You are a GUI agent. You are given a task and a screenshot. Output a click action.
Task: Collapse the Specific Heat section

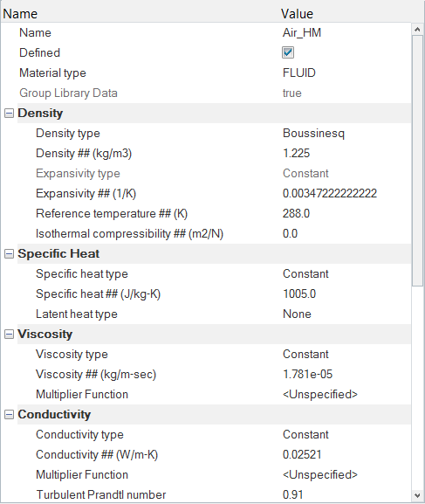tap(9, 254)
